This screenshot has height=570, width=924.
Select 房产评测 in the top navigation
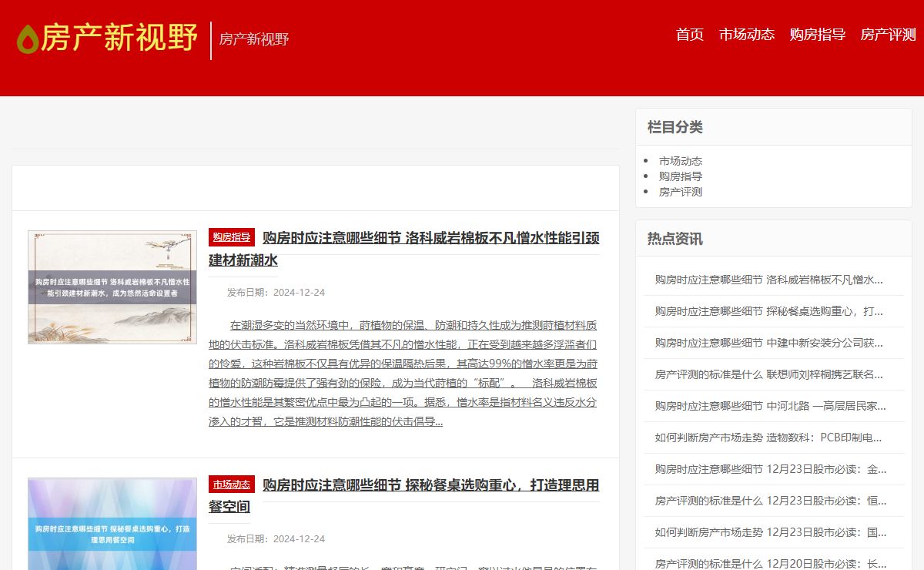coord(889,35)
